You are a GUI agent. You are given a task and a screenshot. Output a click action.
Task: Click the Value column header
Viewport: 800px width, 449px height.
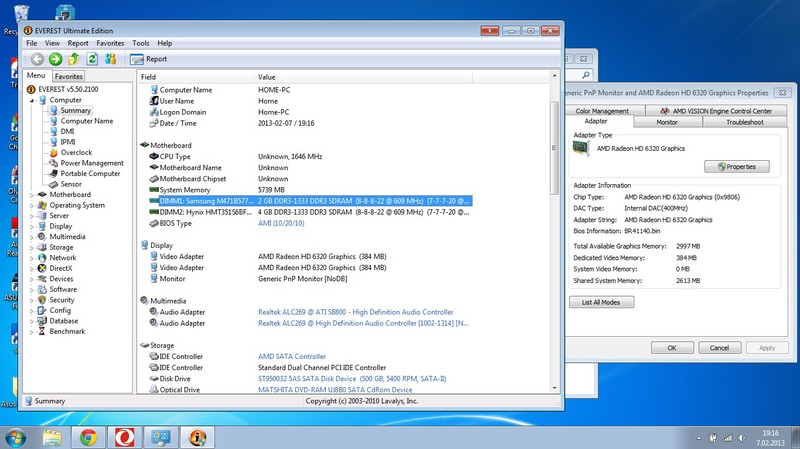tap(363, 77)
